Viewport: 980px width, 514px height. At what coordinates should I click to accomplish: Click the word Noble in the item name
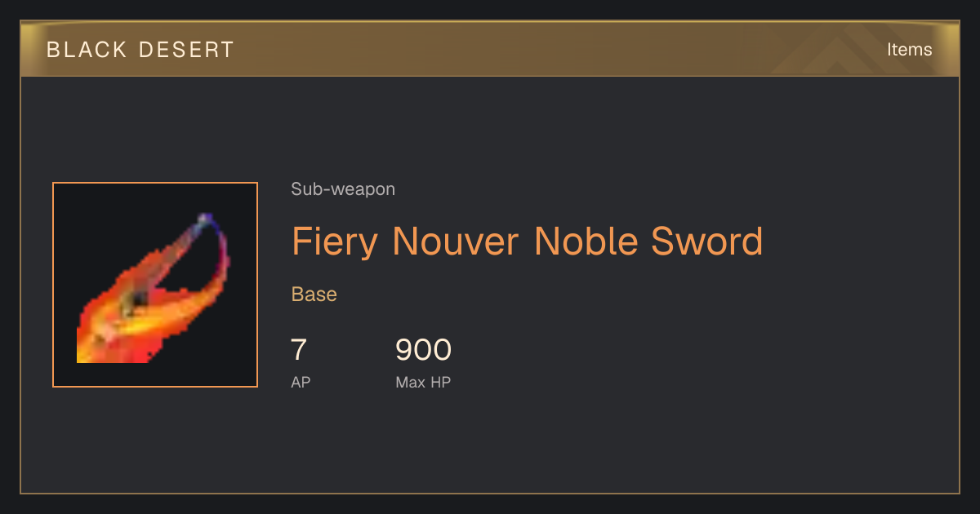(x=586, y=241)
